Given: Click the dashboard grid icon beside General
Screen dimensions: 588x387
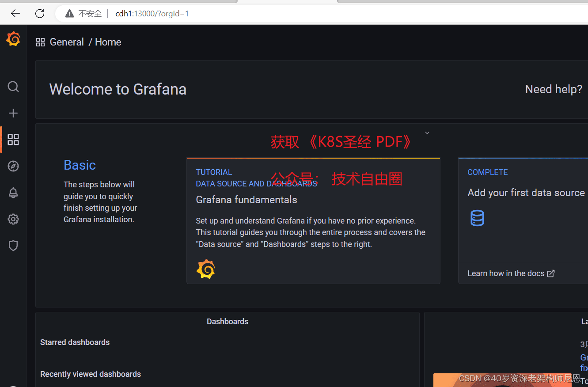Looking at the screenshot, I should 40,42.
